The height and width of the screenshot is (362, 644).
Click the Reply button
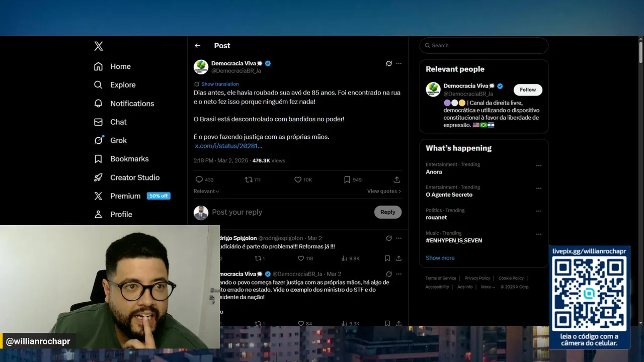click(x=388, y=212)
